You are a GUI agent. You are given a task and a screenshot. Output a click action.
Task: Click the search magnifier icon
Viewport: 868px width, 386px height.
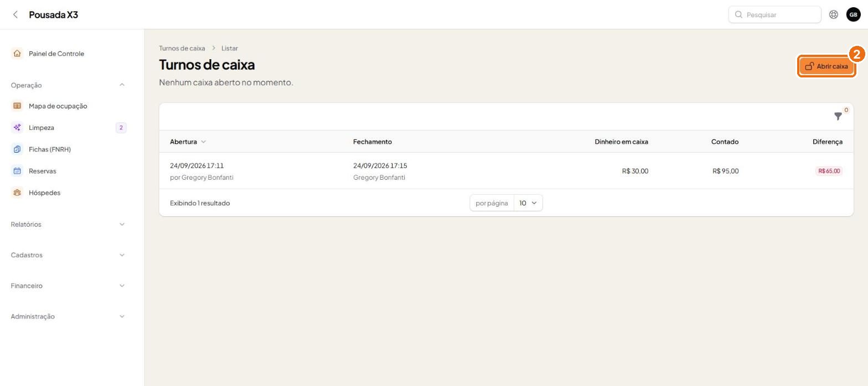click(738, 14)
